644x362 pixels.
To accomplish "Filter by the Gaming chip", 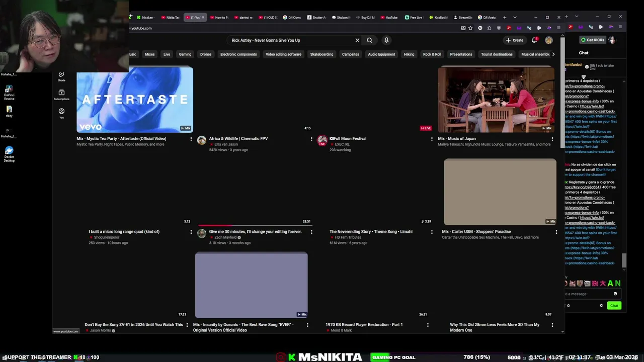I will pyautogui.click(x=185, y=54).
